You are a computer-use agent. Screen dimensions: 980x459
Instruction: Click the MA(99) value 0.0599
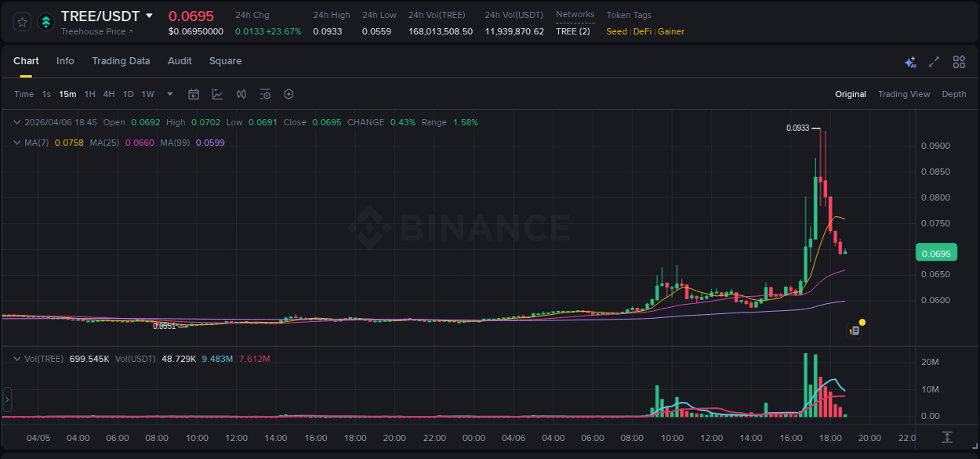pyautogui.click(x=210, y=143)
